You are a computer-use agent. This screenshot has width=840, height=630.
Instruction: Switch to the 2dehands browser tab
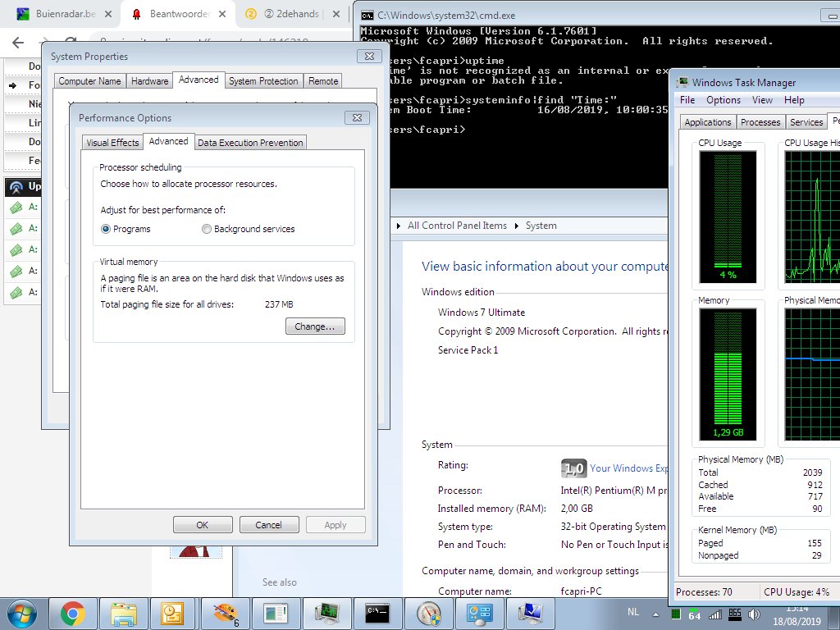pos(292,14)
